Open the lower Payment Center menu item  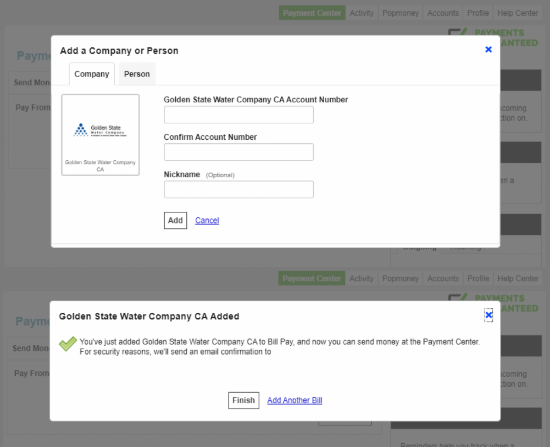tap(311, 278)
